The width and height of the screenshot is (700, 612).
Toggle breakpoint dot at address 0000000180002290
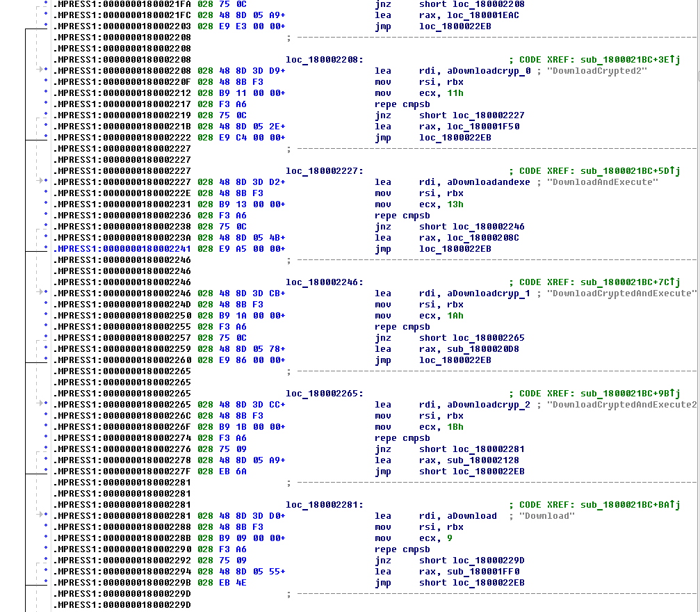(46, 548)
